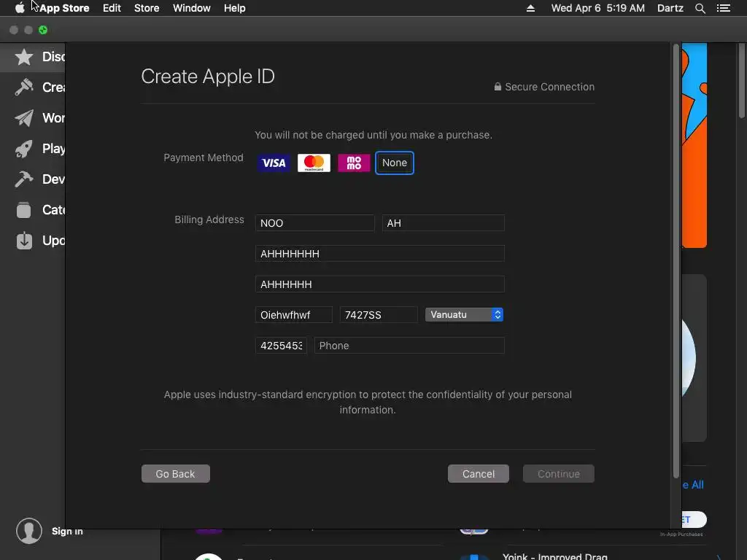Click area code field containing 4255453
The width and height of the screenshot is (747, 560).
281,345
